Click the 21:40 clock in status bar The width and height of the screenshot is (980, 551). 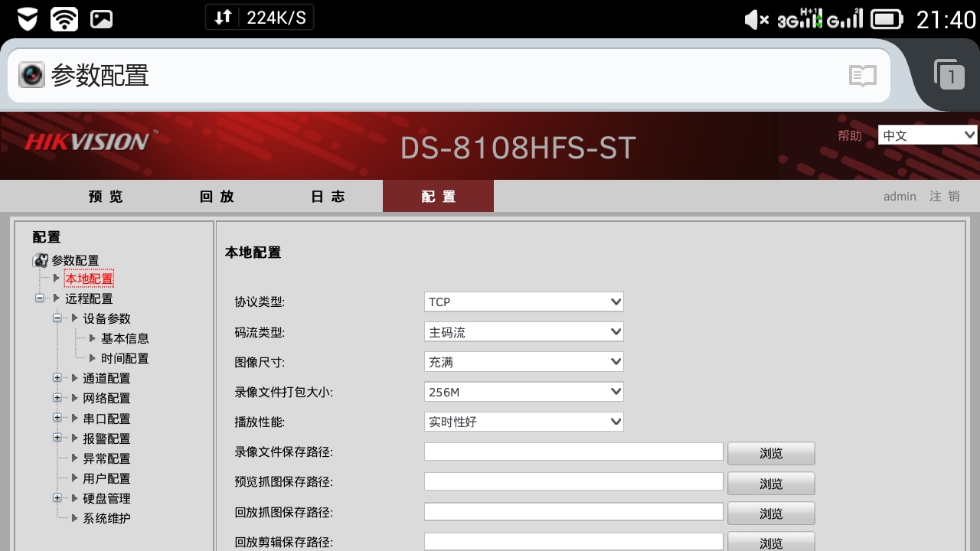pos(946,19)
